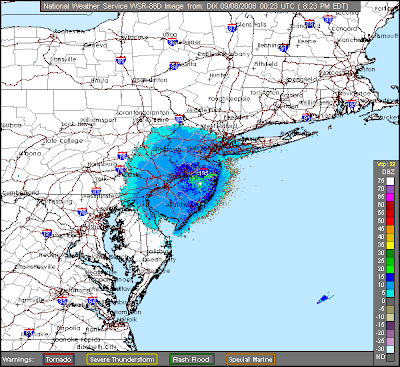Click the Harrisburg city label
400x367 pixels.
tap(102, 164)
